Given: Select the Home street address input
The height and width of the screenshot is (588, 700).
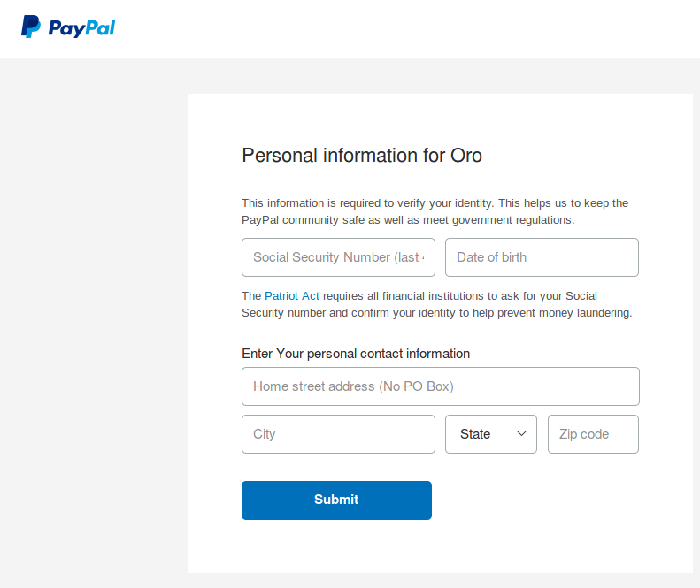Looking at the screenshot, I should (440, 386).
